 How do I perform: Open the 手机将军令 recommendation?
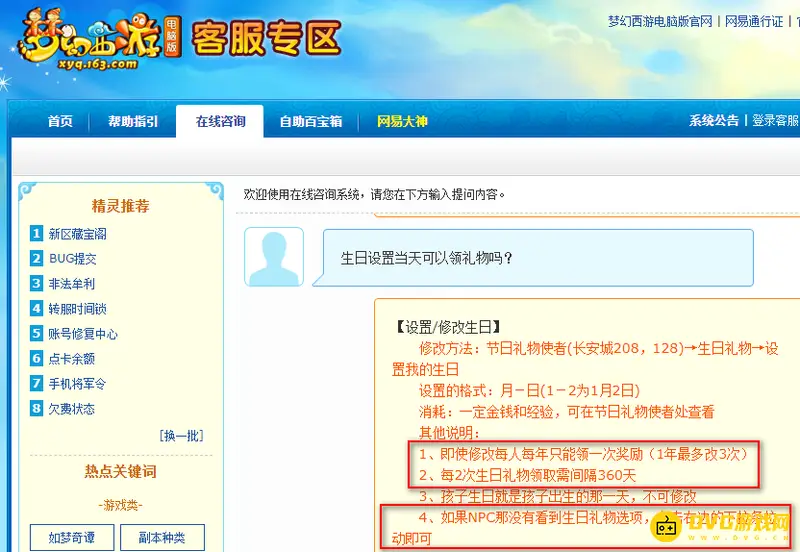click(x=78, y=384)
